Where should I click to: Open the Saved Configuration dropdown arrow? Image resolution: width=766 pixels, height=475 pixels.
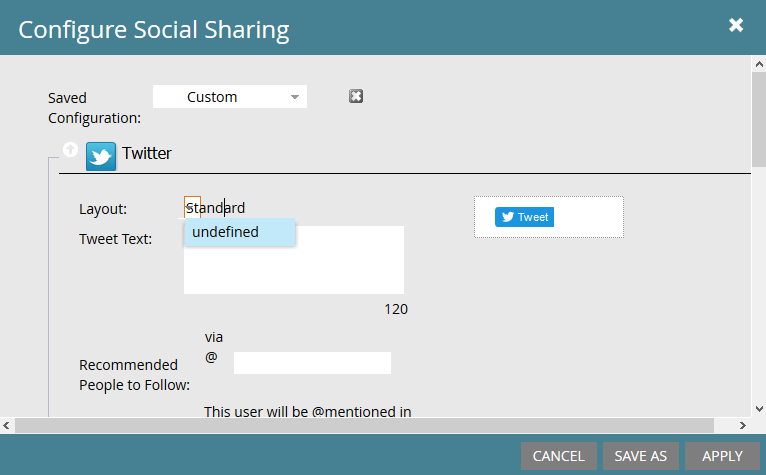295,97
